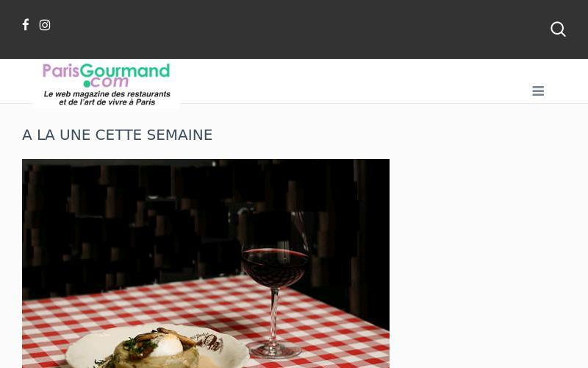Click 'et de l'art de vivre à Paris' text
588x368 pixels.
pos(107,102)
